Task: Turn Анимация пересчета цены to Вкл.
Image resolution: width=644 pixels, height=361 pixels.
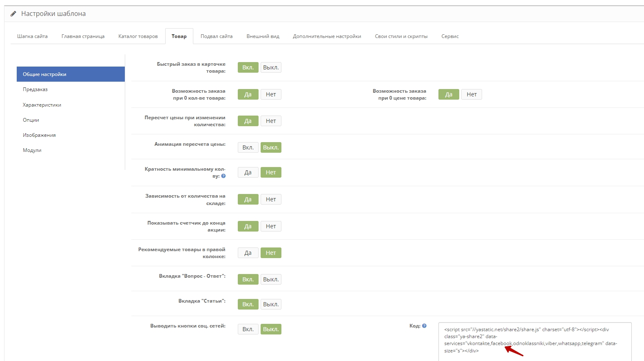Action: [x=248, y=147]
